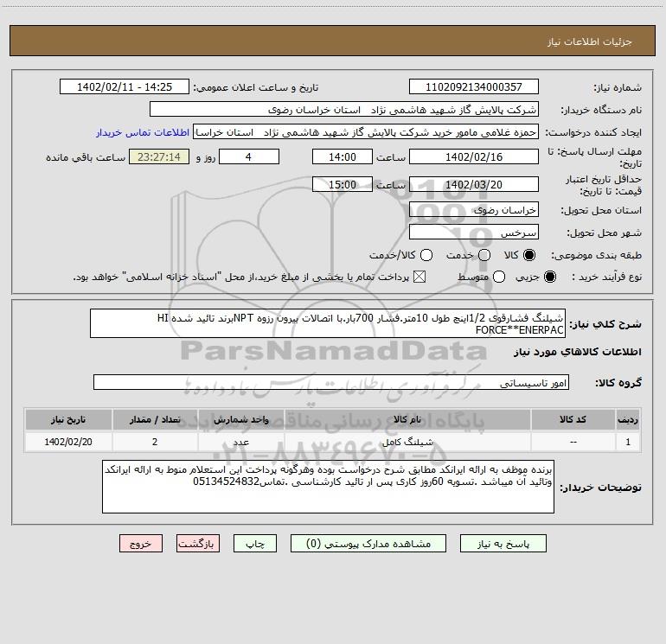Open buyer contact info link اطلاعات تماس خریدار
This screenshot has height=644, width=666.
coord(143,132)
